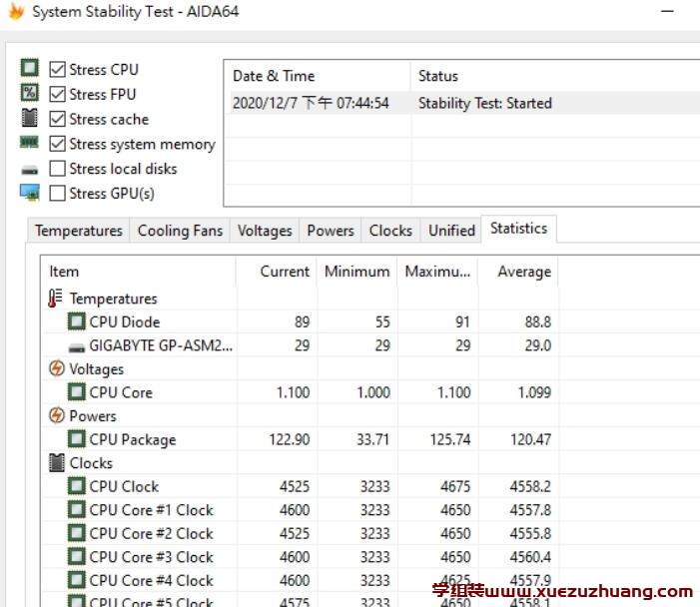The image size is (700, 607).
Task: Click the Clocks chip icon
Action: point(57,463)
